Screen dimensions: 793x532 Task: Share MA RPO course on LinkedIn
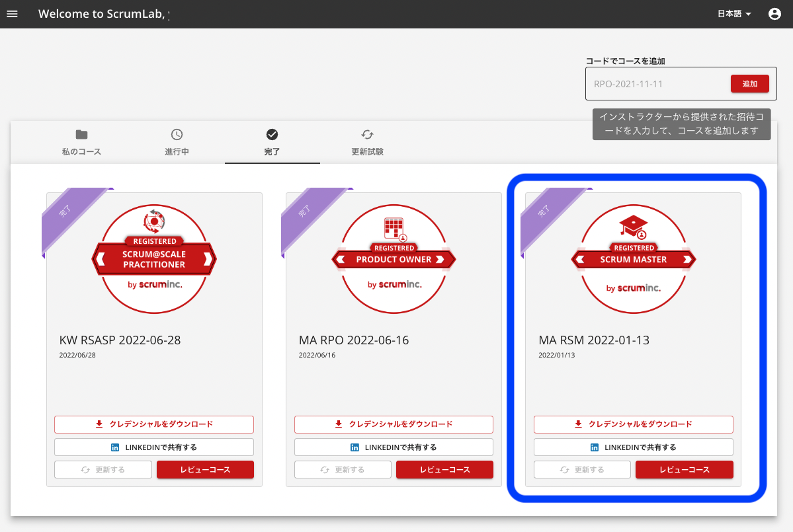point(394,447)
